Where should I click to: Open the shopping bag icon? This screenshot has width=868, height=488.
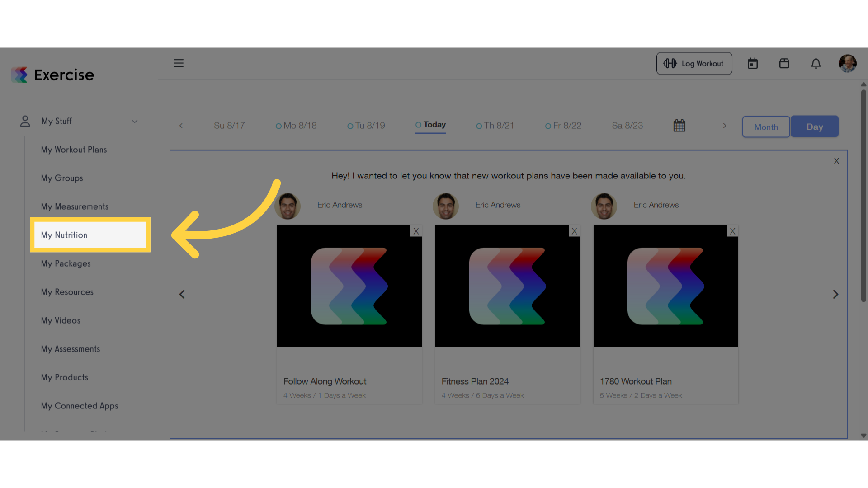click(784, 63)
